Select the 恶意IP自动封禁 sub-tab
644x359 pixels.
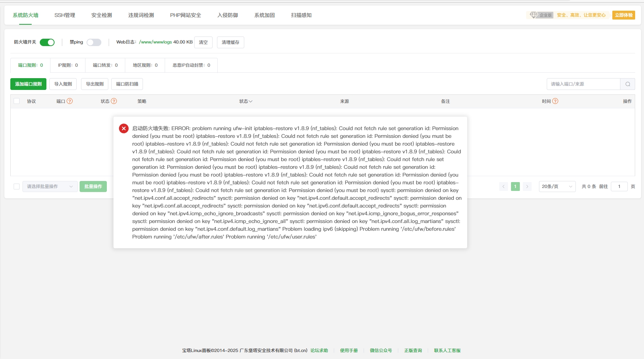tap(191, 65)
